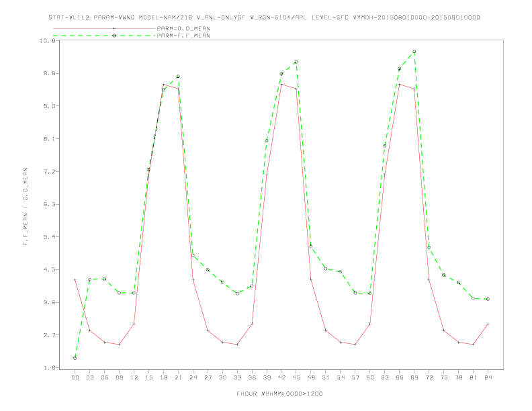Click the red O.O_MEAN point at hour 00
The width and height of the screenshot is (532, 411).
pyautogui.click(x=75, y=280)
